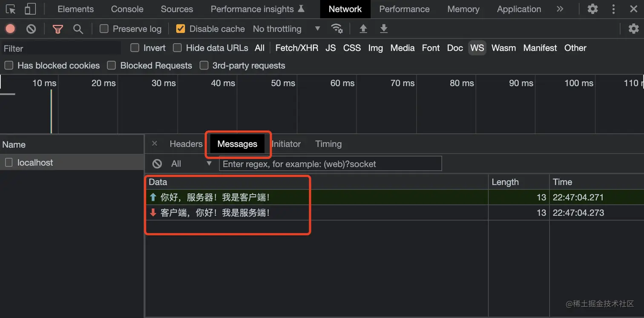The image size is (644, 318).
Task: Select the Messages tab
Action: (237, 144)
